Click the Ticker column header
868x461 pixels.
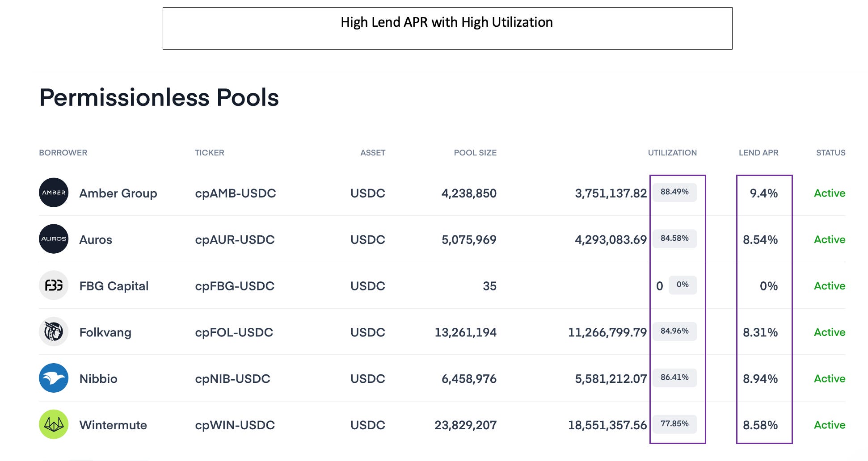(x=209, y=153)
